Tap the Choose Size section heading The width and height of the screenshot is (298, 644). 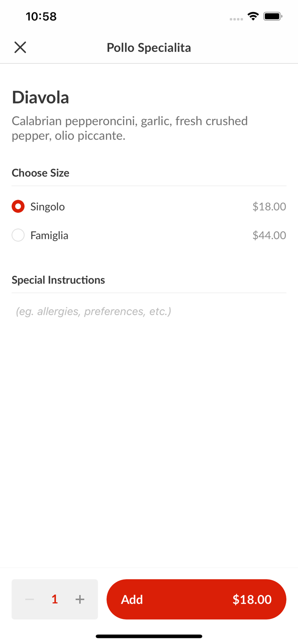(x=40, y=173)
